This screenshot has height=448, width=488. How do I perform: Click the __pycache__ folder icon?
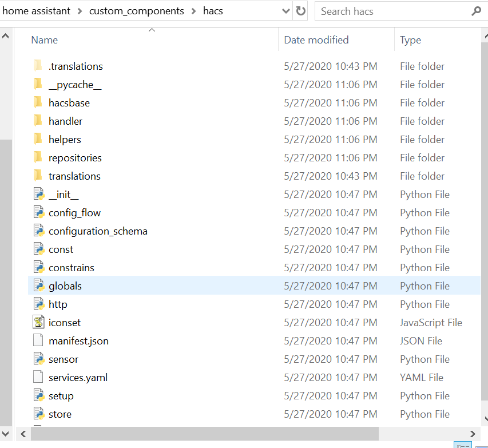coord(38,84)
